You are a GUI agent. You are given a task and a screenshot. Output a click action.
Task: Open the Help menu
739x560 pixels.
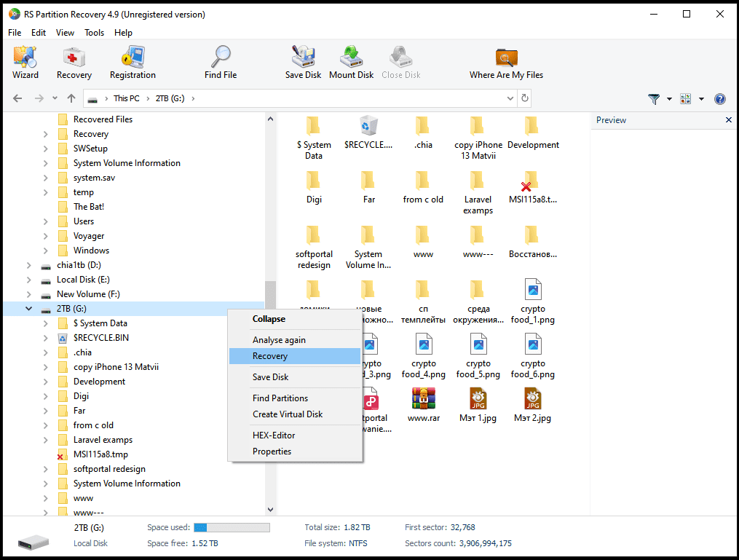(123, 33)
